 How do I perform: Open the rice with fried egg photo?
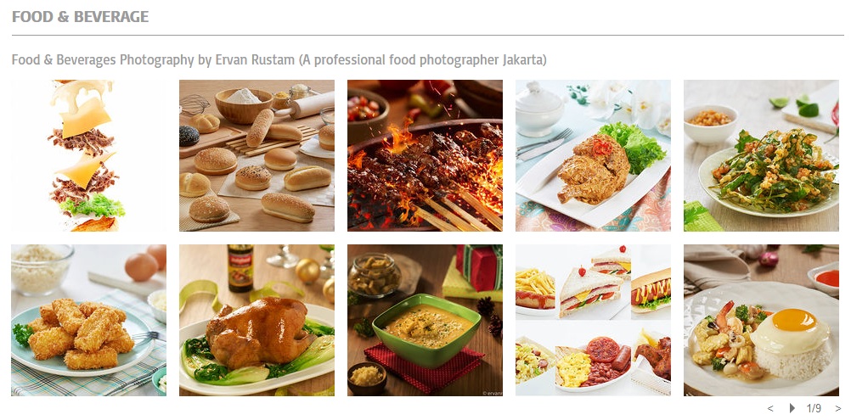761,321
